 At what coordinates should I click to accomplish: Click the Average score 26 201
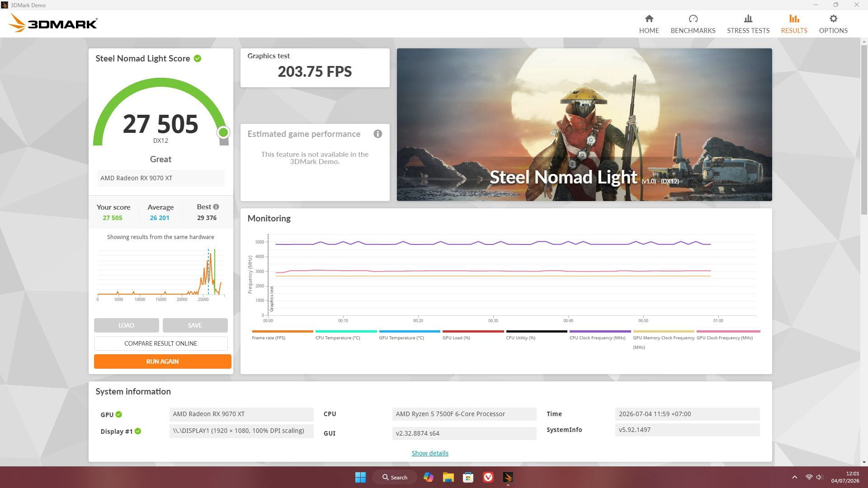coord(160,218)
